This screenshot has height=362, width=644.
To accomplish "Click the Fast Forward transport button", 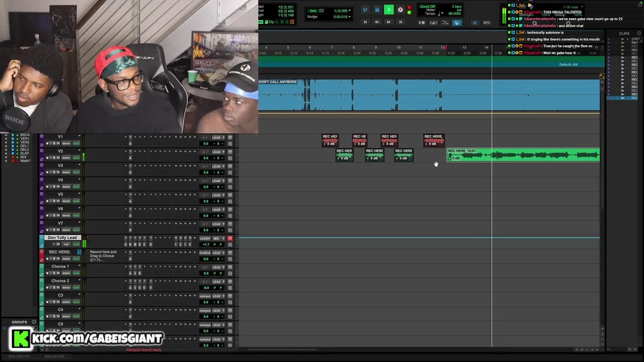I will coord(388,22).
